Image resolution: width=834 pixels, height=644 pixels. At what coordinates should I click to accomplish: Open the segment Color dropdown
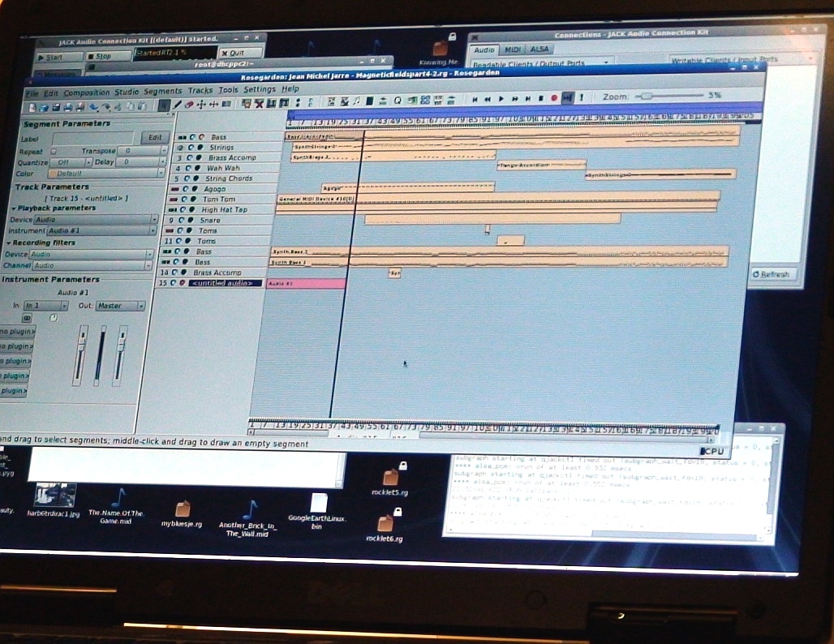pos(105,174)
